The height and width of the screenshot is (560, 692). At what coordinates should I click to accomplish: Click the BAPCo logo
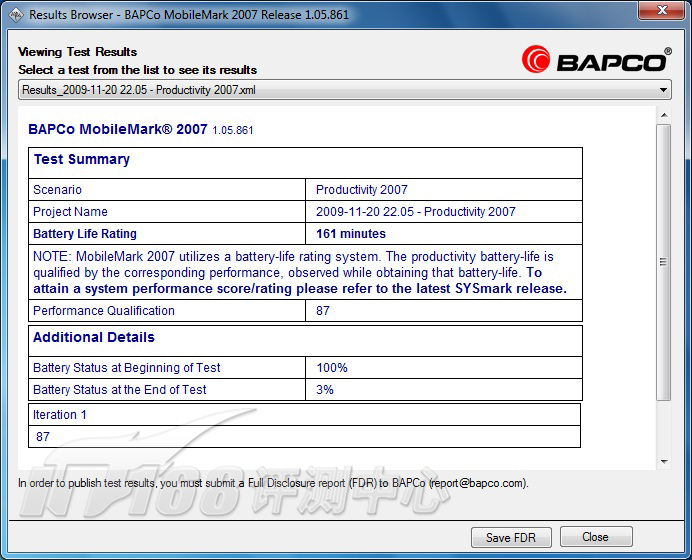(596, 59)
